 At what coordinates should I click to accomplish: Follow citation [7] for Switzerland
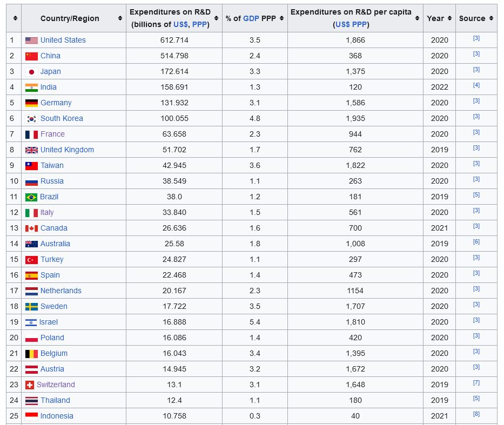pyautogui.click(x=476, y=382)
